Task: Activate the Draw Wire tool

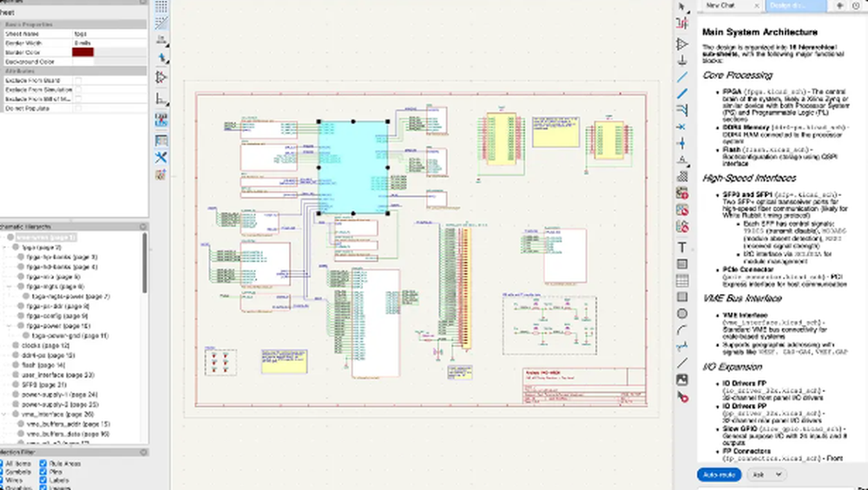Action: click(682, 77)
